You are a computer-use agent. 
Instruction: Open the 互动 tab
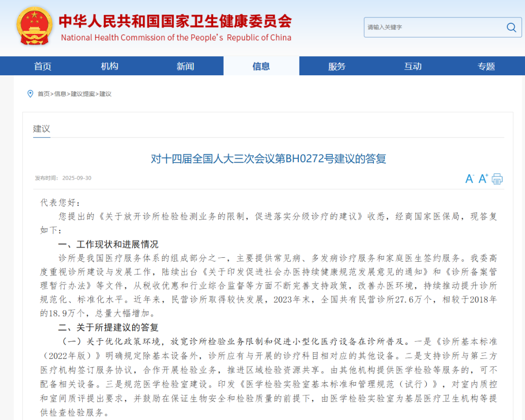pyautogui.click(x=412, y=66)
